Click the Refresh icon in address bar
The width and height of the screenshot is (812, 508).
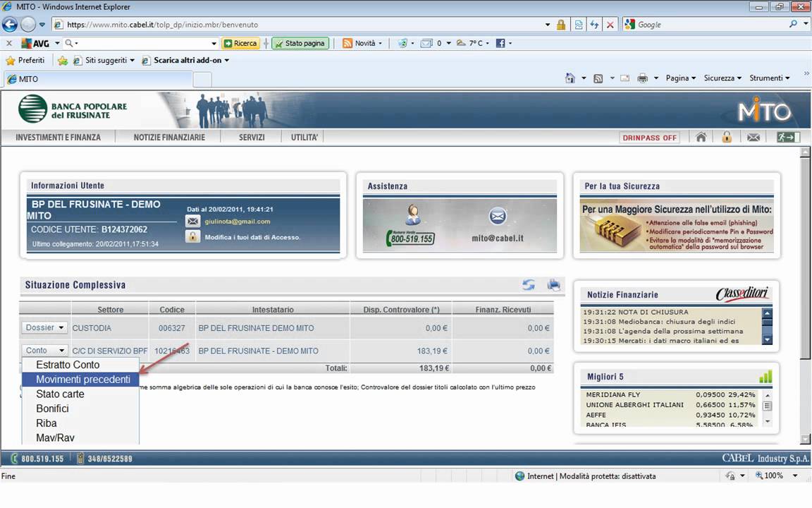pyautogui.click(x=594, y=25)
